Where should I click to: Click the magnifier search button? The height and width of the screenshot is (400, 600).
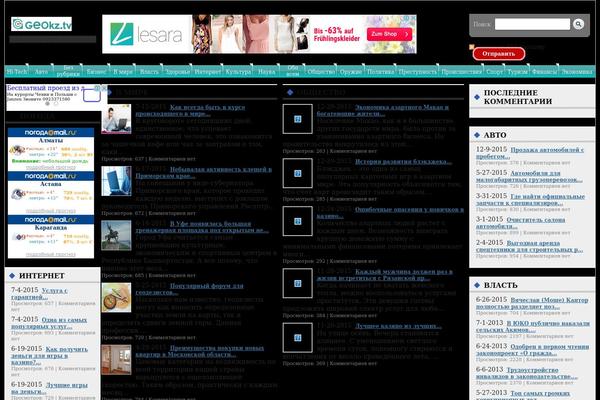click(578, 24)
